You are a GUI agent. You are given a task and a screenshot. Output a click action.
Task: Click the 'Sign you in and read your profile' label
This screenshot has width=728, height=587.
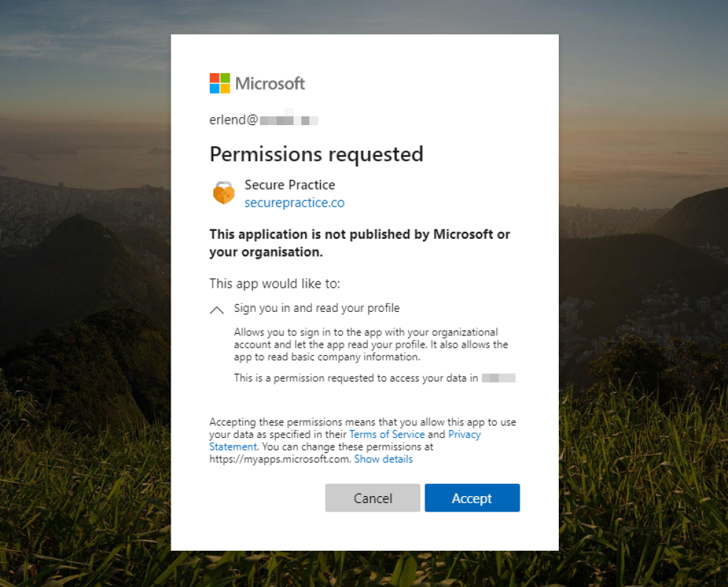[316, 308]
